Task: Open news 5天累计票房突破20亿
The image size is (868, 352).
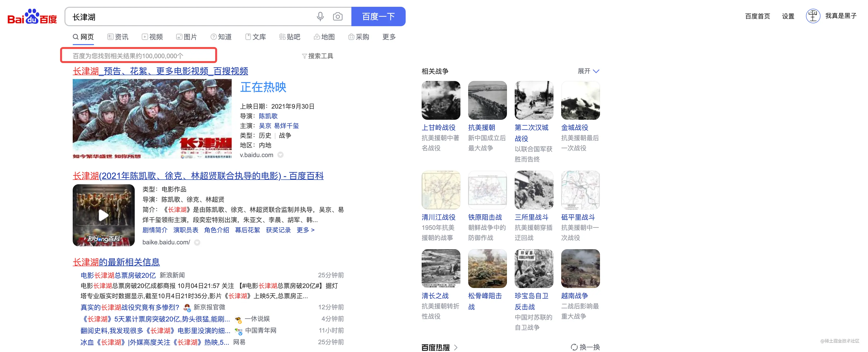Action: [x=155, y=319]
